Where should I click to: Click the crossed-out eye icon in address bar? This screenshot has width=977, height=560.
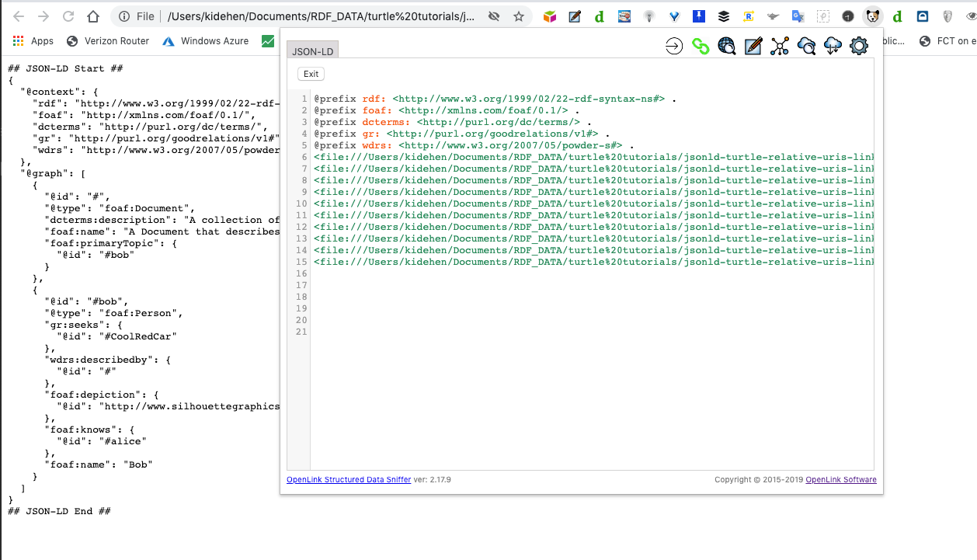[x=494, y=16]
